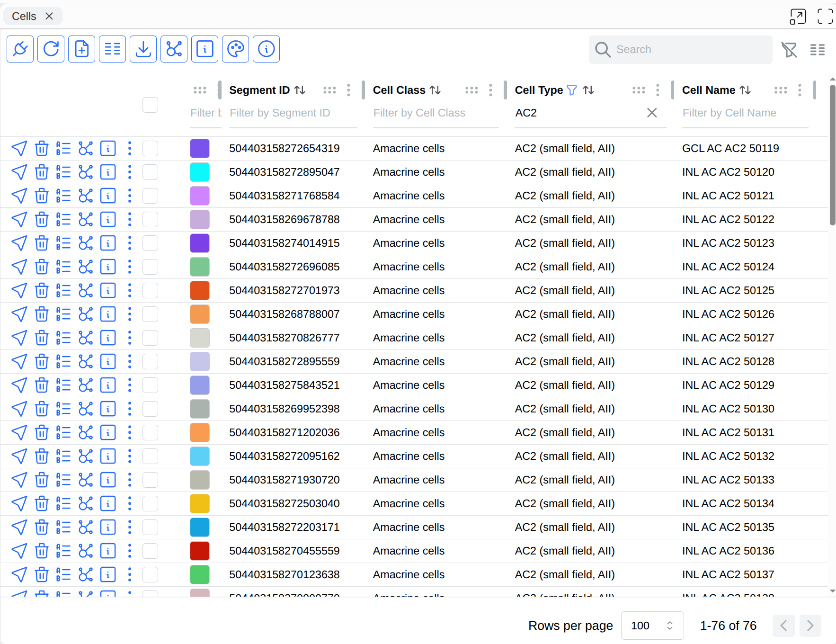Select the Cells tab
This screenshot has height=644, width=836.
pos(24,16)
